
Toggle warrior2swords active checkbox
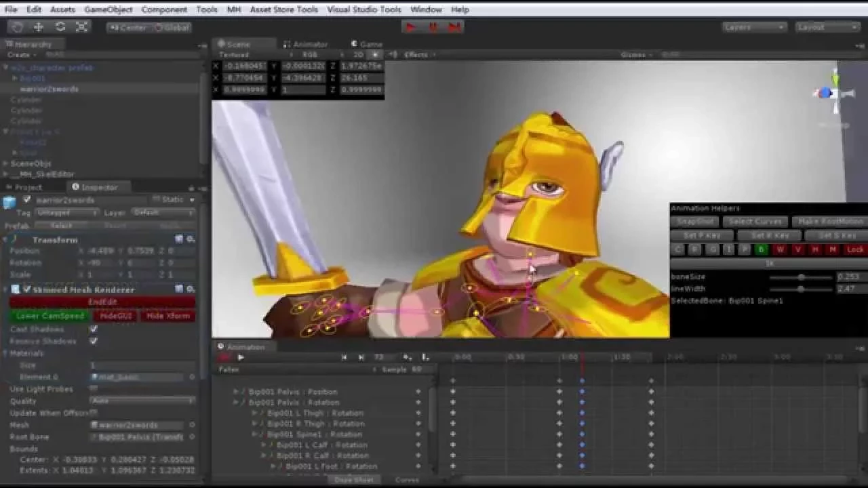[x=27, y=200]
